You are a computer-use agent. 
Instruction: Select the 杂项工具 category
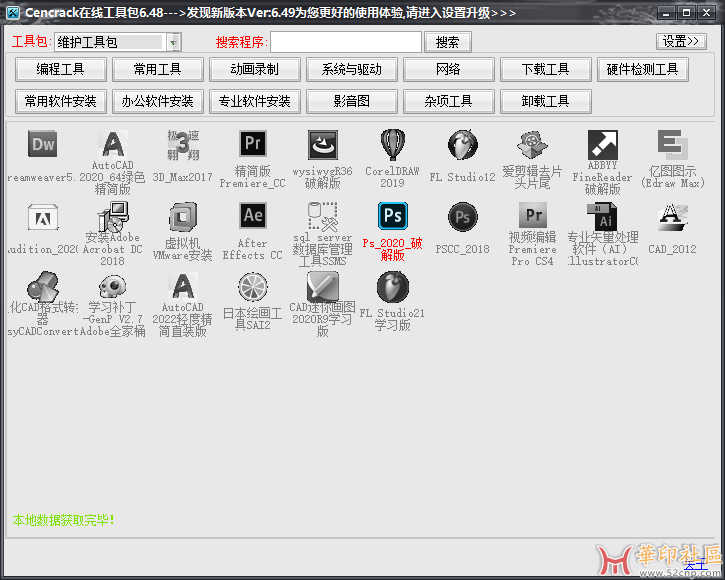[x=449, y=101]
